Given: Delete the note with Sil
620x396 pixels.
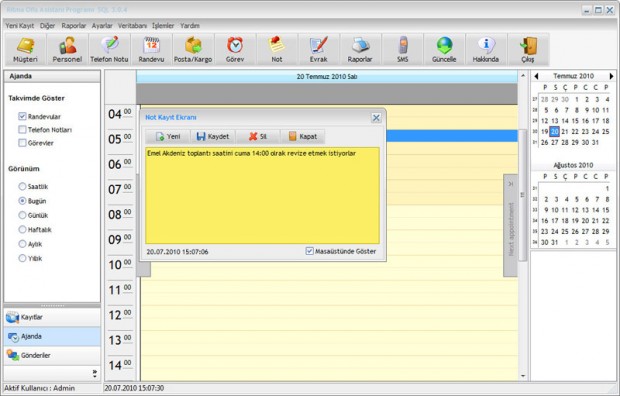Looking at the screenshot, I should (x=258, y=136).
